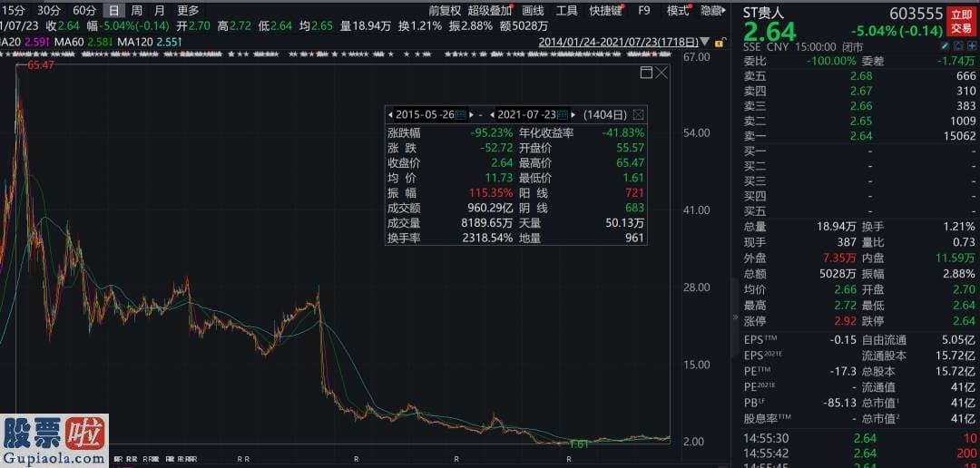This screenshot has height=468, width=980.
Task: Maximize the chart panel via square icon
Action: pos(646,73)
